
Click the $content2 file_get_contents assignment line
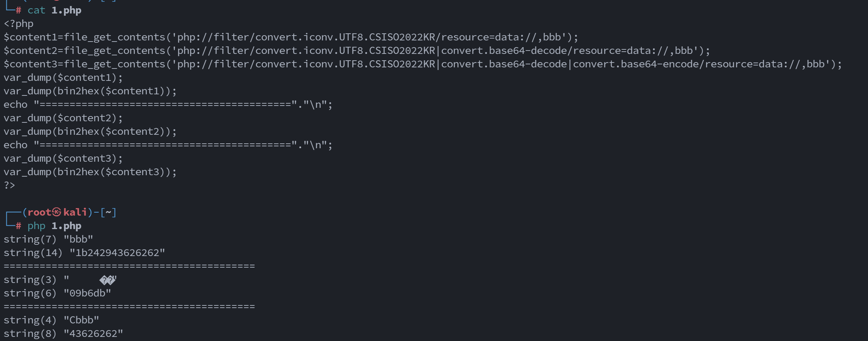357,51
